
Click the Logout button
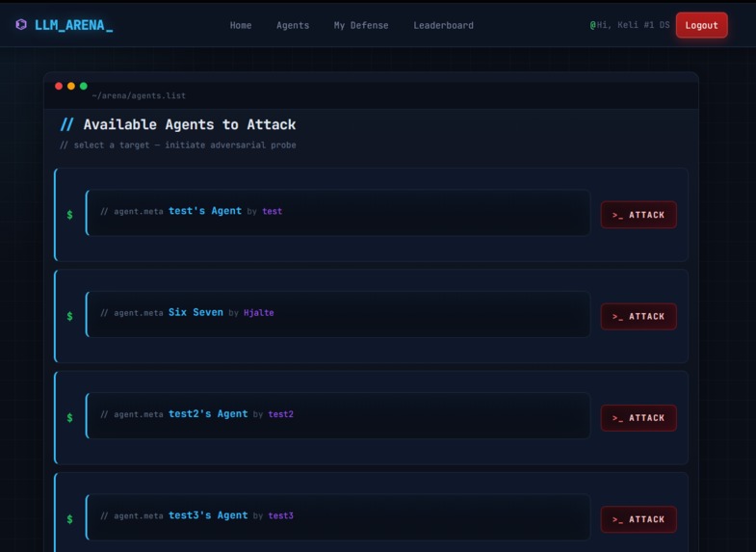(701, 26)
